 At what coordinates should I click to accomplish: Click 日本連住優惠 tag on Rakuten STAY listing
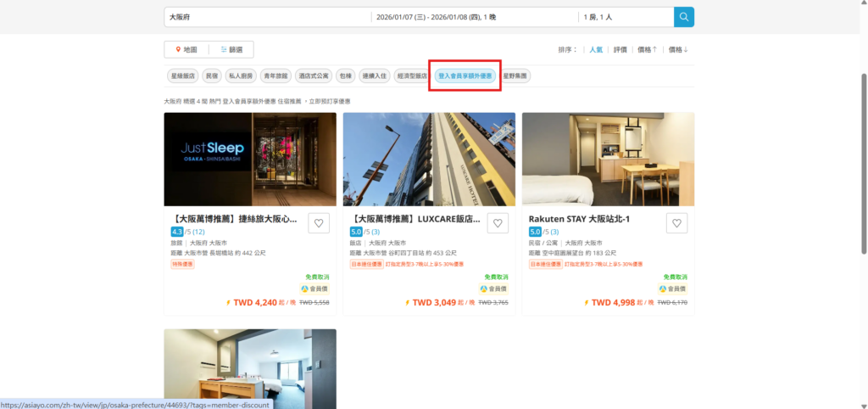(545, 265)
